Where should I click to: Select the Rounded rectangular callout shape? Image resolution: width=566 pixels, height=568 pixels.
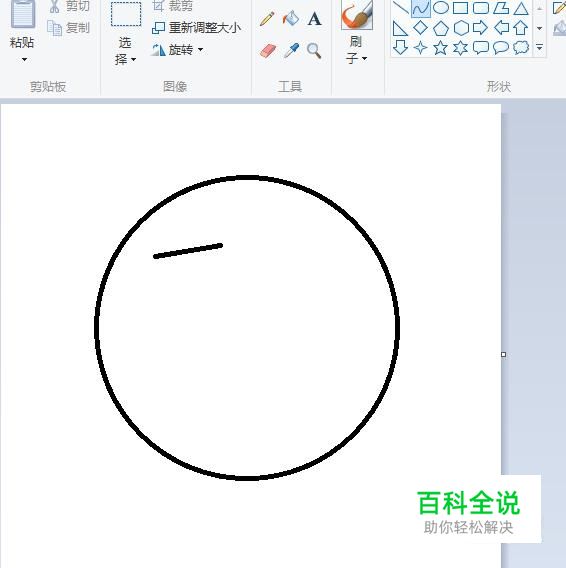coord(481,48)
